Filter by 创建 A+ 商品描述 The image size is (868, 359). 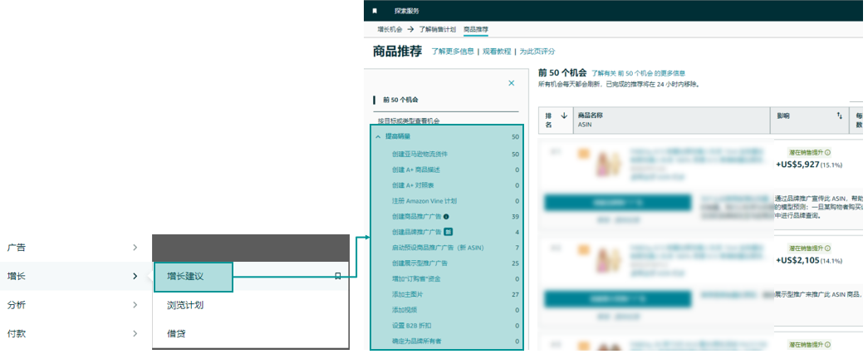[416, 170]
